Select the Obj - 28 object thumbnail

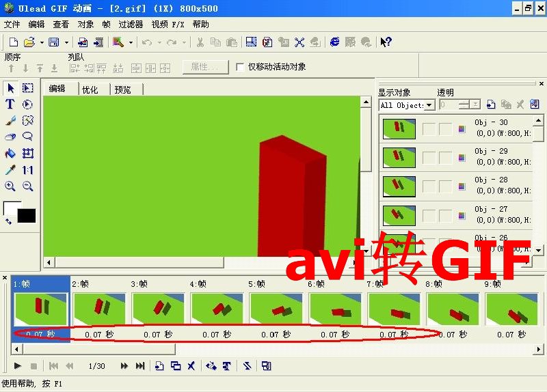pyautogui.click(x=399, y=186)
